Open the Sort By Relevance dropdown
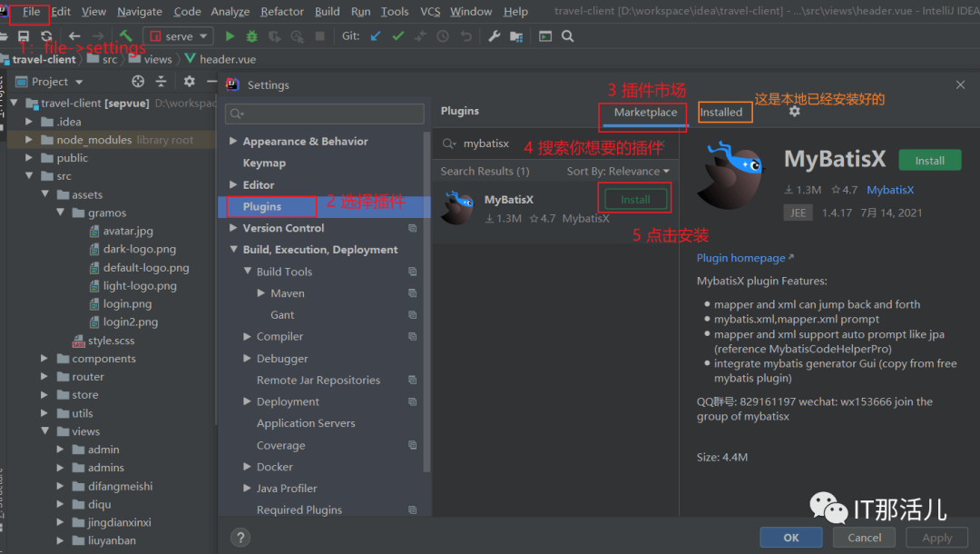980x554 pixels. pos(618,171)
